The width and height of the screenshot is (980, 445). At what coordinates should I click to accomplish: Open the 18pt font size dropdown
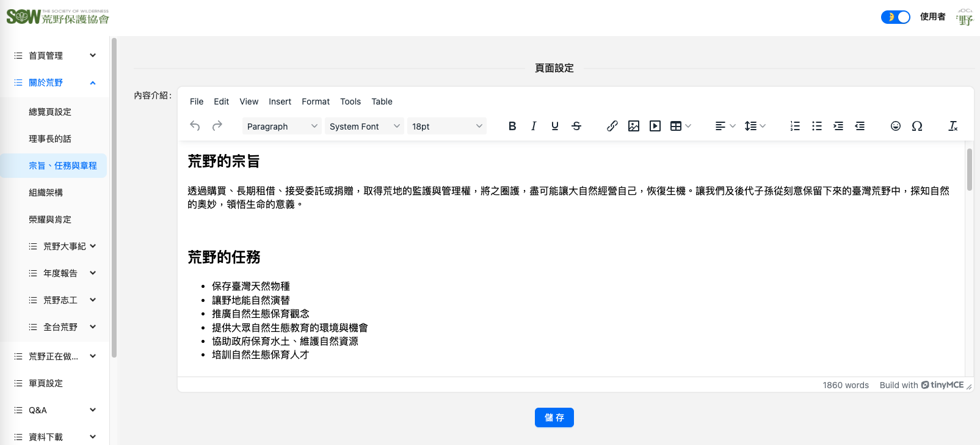coord(446,127)
